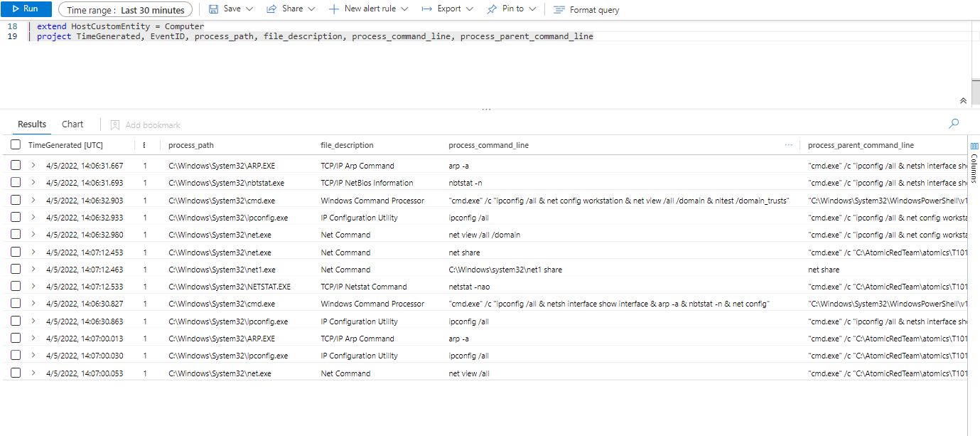Image resolution: width=980 pixels, height=436 pixels.
Task: Expand the ARP.EXE 14:06:31.667 row
Action: pos(33,166)
